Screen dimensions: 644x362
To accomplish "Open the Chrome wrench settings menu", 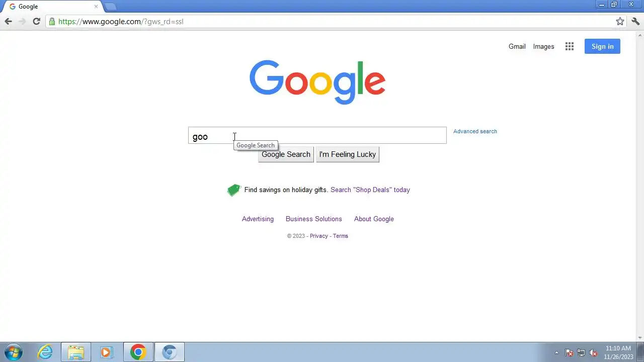I will point(635,21).
